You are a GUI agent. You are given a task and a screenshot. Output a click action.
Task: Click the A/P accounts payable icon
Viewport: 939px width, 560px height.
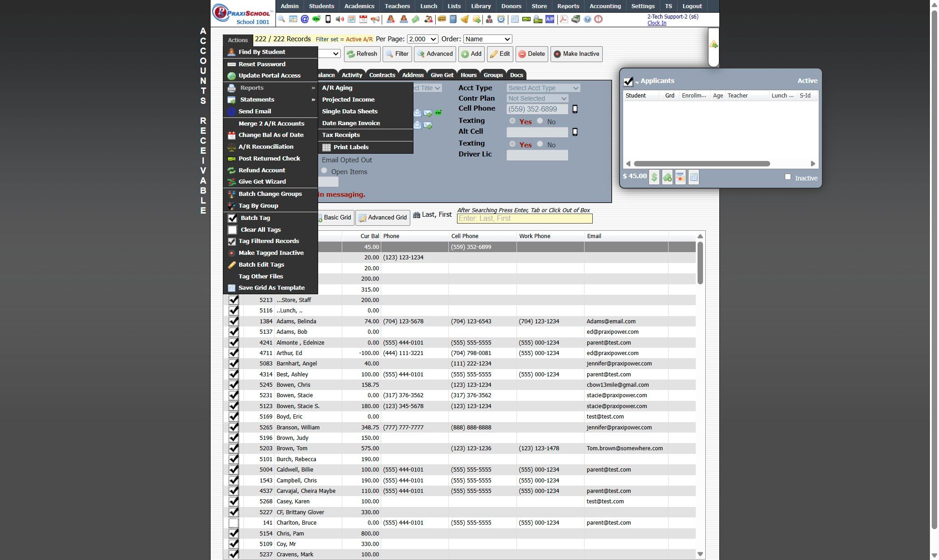(550, 19)
